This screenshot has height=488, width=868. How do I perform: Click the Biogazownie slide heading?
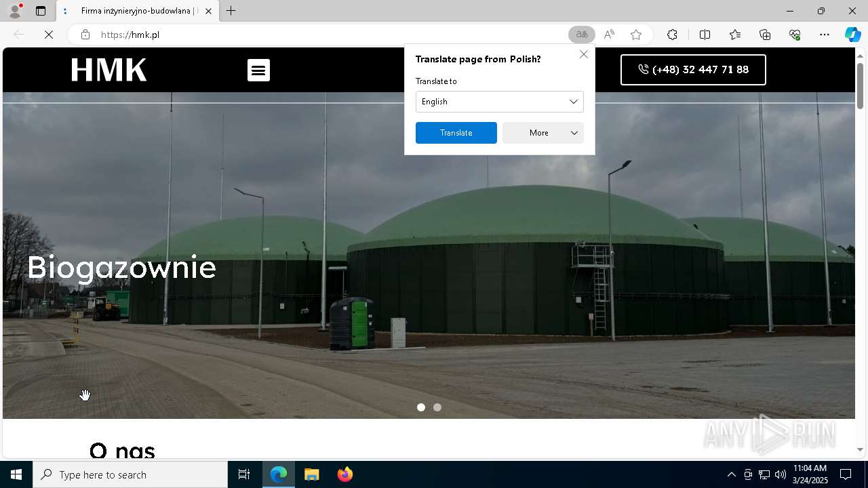coord(122,268)
